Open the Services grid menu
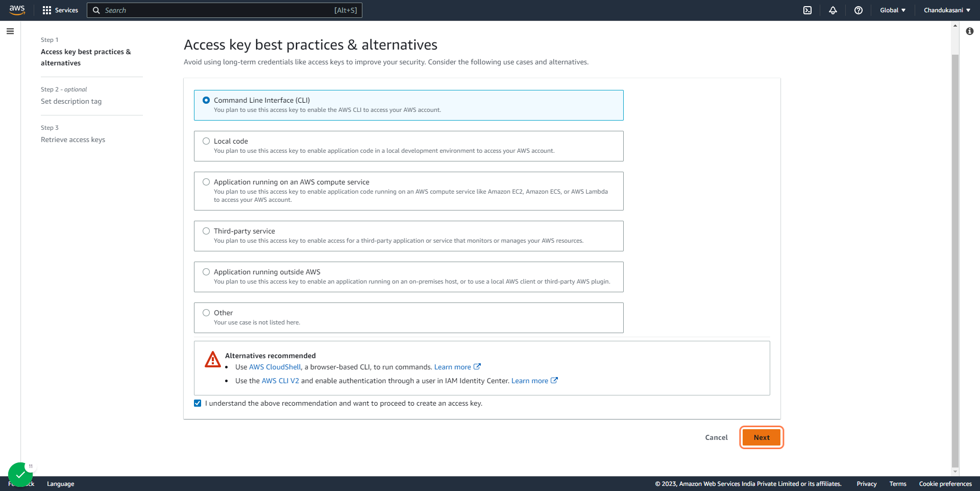 [x=60, y=10]
